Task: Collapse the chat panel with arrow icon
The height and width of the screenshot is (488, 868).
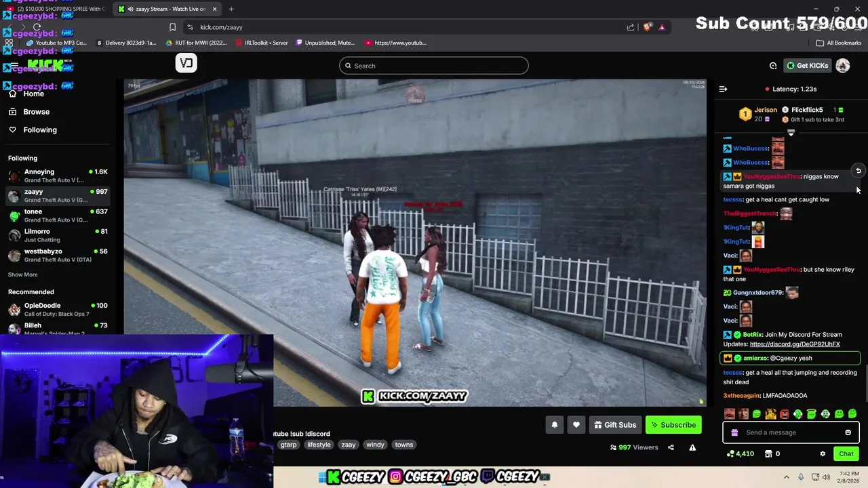Action: (x=723, y=89)
